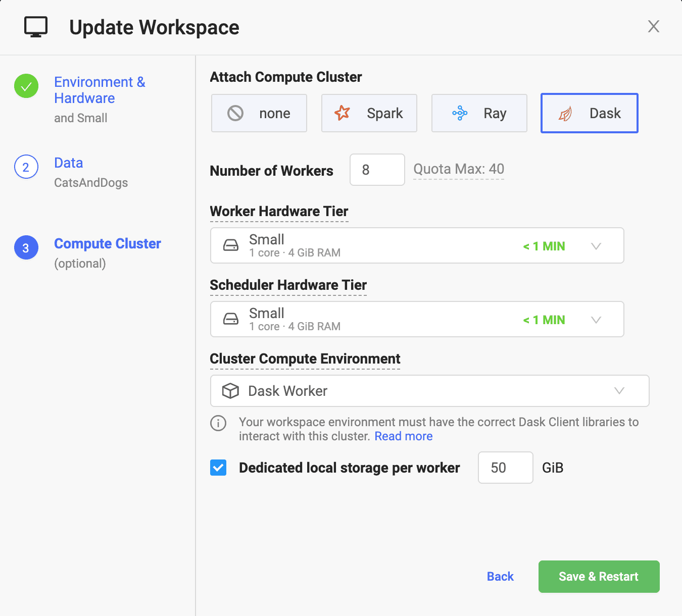Screen dimensions: 682x616
Task: Click the cube icon in Cluster Compute Environment
Action: coord(230,391)
